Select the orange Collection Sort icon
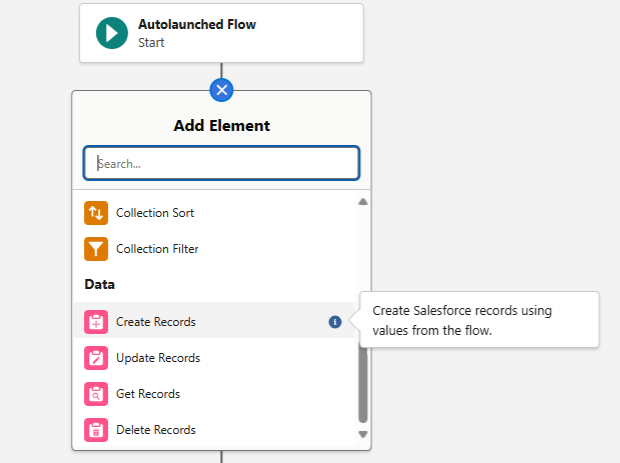620x463 pixels. tap(96, 213)
